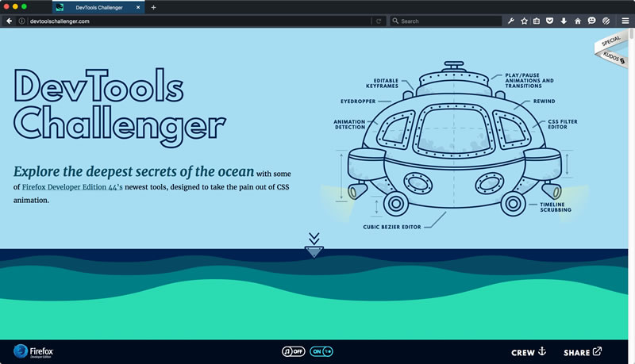Viewport: 635px width, 364px height.
Task: Click the 'Editable Keyframes' label
Action: 383,83
